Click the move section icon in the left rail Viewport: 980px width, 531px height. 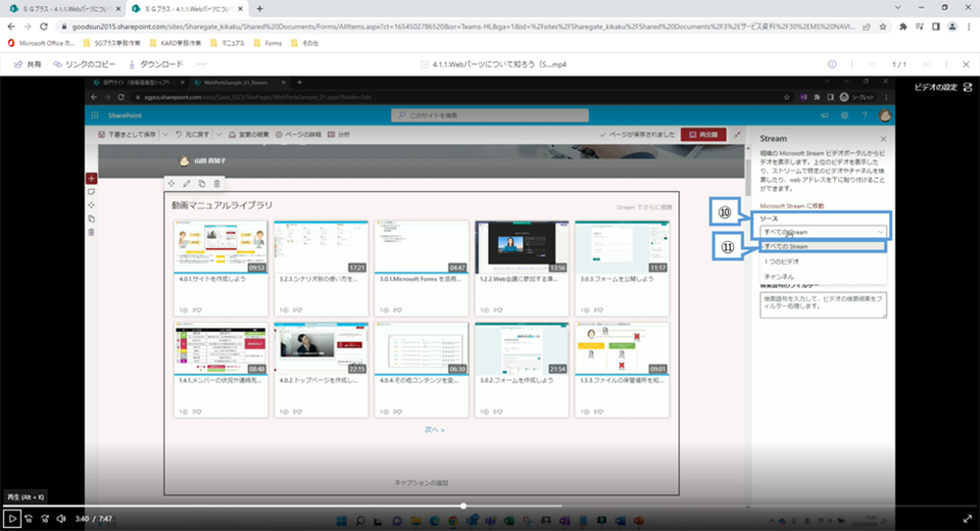[91, 206]
